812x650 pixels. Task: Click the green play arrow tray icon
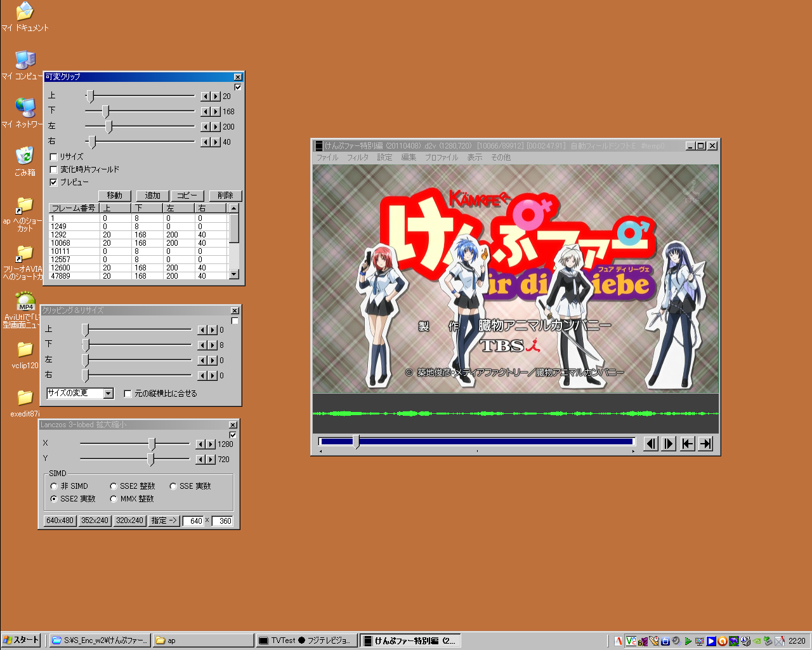[688, 641]
